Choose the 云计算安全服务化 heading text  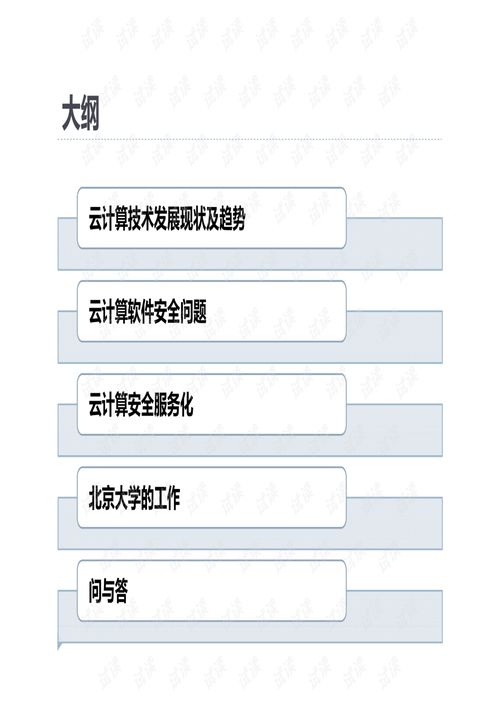coord(141,405)
